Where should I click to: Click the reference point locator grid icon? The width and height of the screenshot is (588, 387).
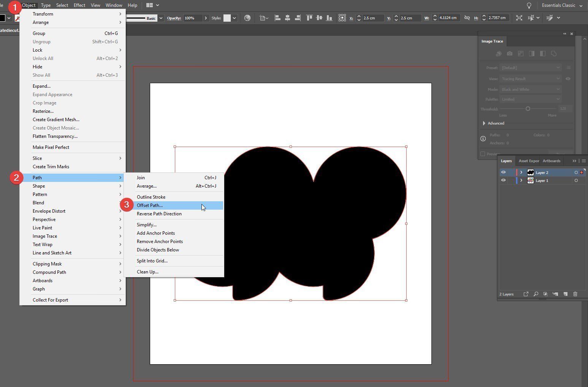(342, 17)
